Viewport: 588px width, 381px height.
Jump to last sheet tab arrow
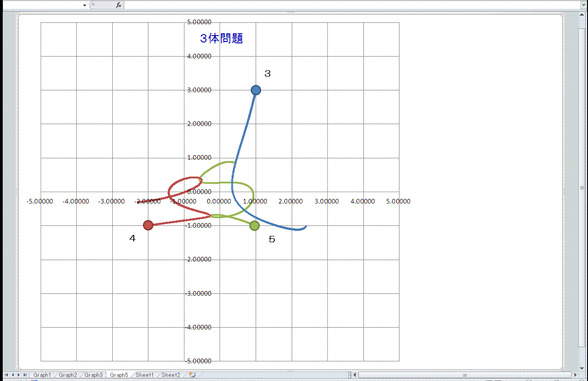(x=25, y=375)
